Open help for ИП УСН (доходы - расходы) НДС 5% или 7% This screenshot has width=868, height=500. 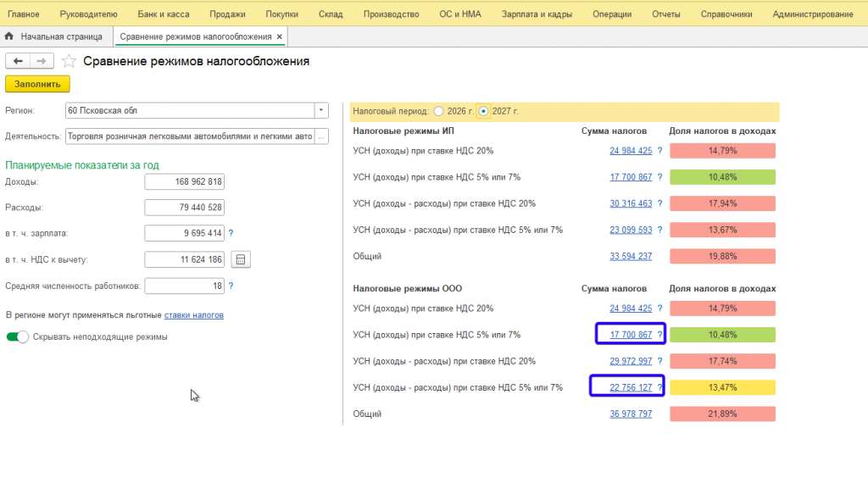[x=659, y=230]
